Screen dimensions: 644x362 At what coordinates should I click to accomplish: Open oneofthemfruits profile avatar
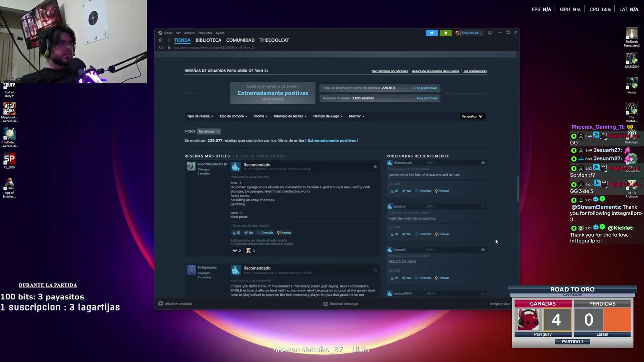pyautogui.click(x=191, y=166)
